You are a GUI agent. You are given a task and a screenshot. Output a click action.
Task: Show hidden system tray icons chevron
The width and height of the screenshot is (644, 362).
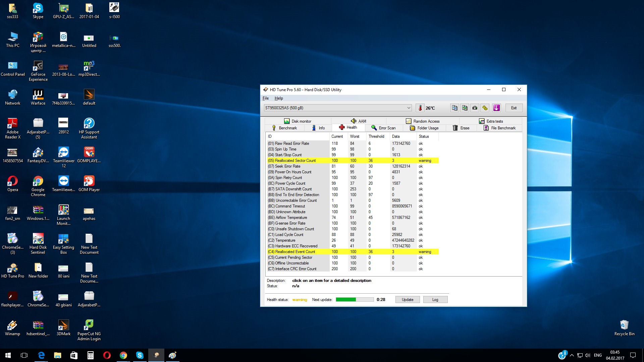[x=572, y=355]
